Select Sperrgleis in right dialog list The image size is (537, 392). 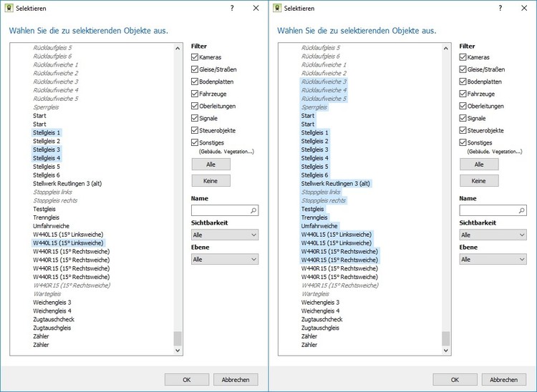pos(314,107)
